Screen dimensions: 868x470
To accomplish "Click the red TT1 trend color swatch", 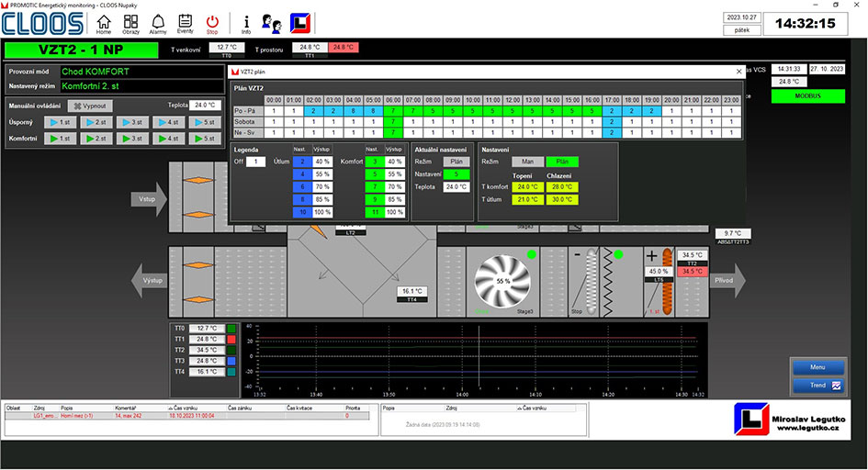I will tap(232, 339).
